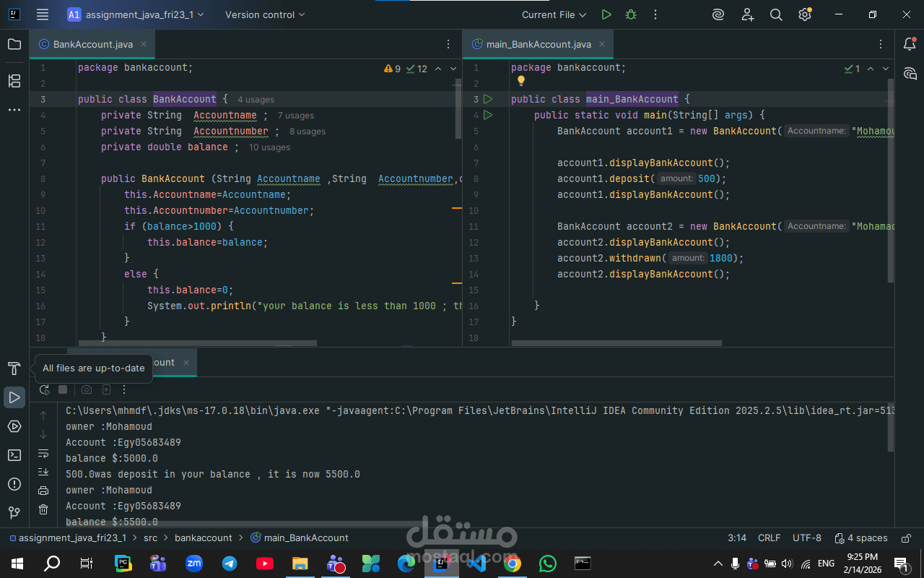Switch to the BankAccount.java tab
924x578 pixels.
[x=92, y=44]
